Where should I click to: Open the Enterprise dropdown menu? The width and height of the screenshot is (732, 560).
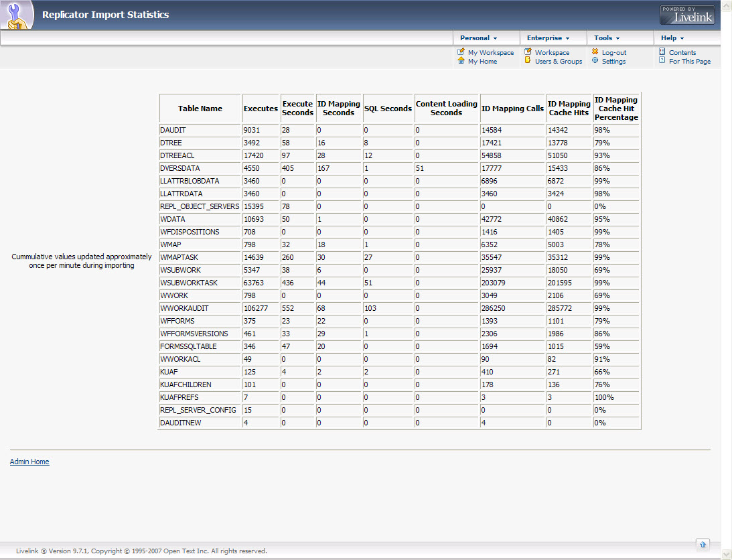[x=548, y=38]
